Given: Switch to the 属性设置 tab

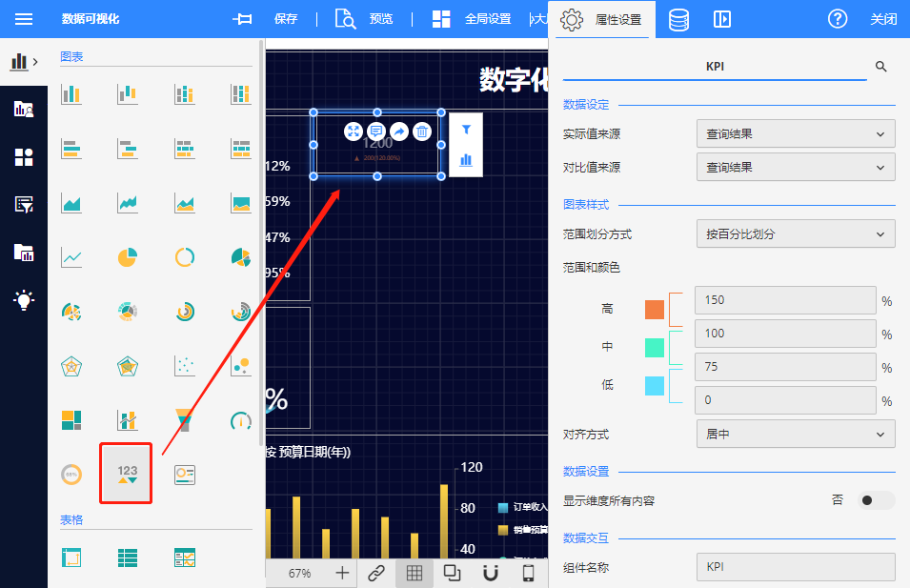Looking at the screenshot, I should point(603,19).
